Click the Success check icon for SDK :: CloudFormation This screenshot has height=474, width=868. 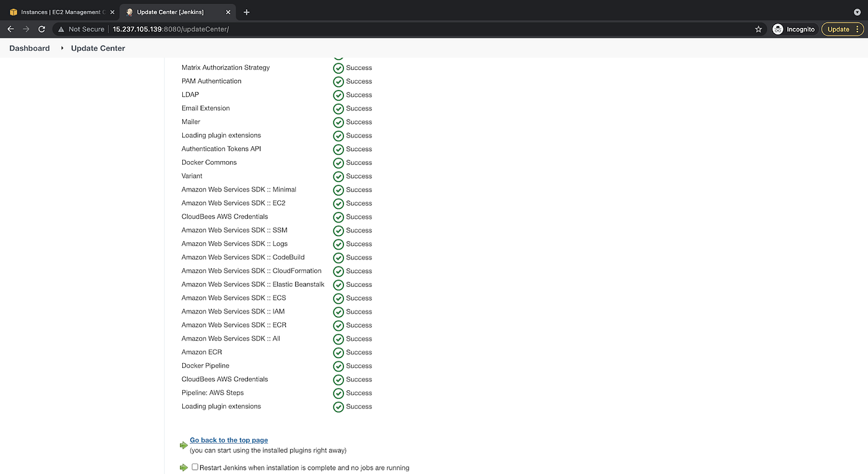coord(339,271)
